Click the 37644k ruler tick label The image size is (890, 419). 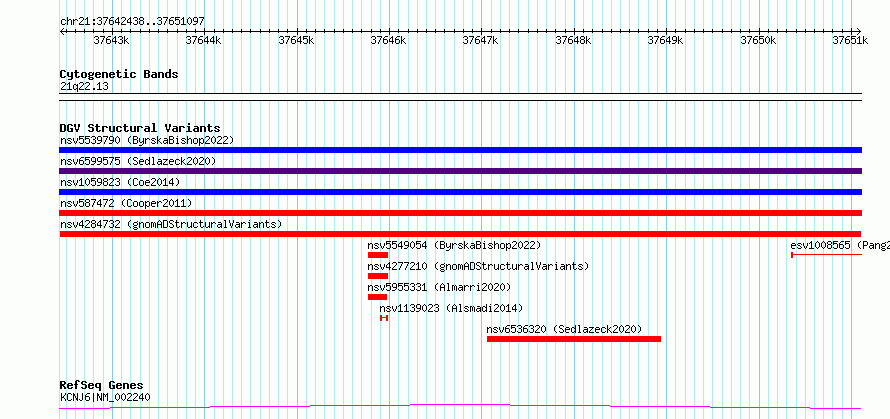click(204, 40)
